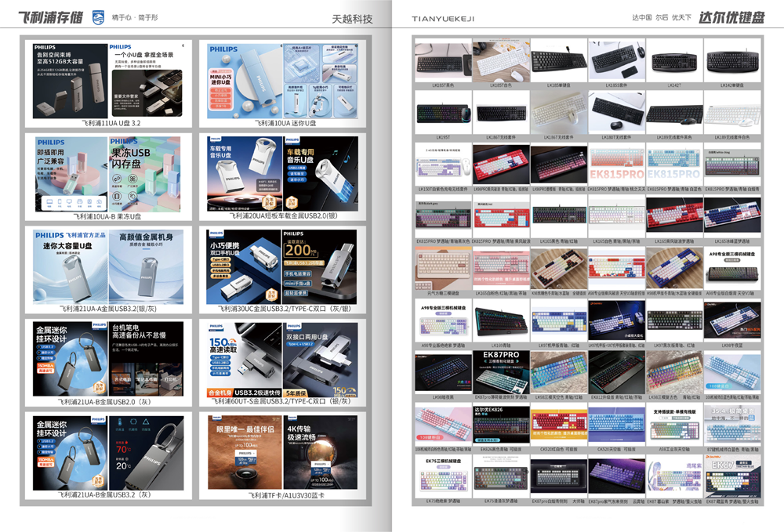
Task: Click the caption 飞利浦30UC金属USB3.2/TYPE-C双口
Action: 285,309
